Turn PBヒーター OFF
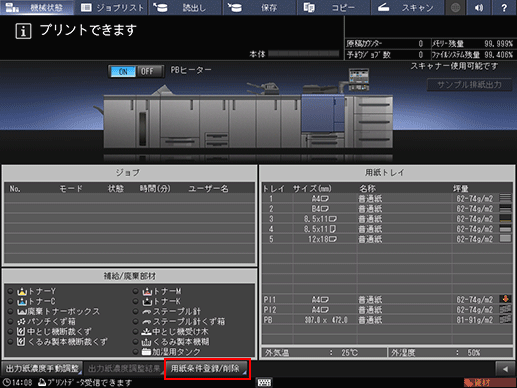Image resolution: width=517 pixels, height=388 pixels. (x=147, y=71)
